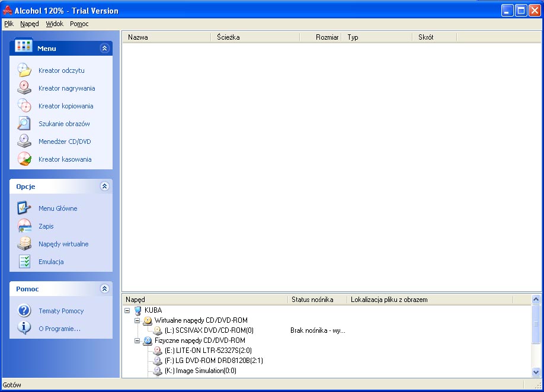Launch Kreator nagrywania link

point(66,88)
